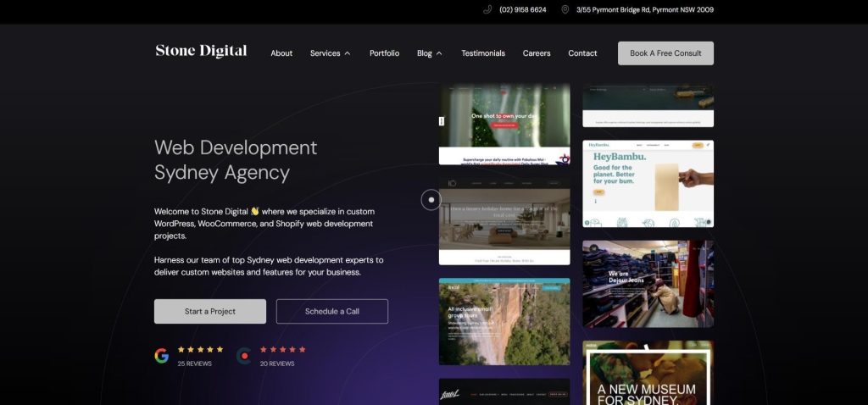This screenshot has width=868, height=405.
Task: Open the small group tours thumbnail
Action: tap(504, 321)
